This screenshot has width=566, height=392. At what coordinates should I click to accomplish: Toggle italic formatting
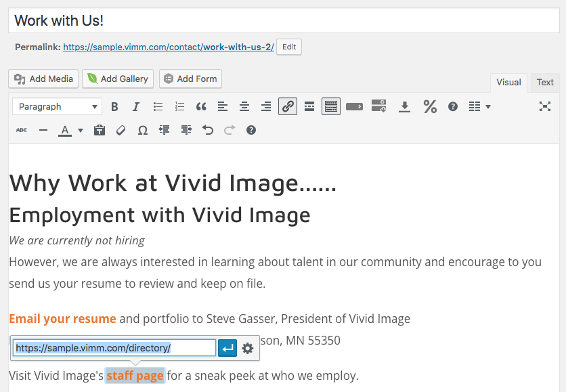tap(135, 106)
